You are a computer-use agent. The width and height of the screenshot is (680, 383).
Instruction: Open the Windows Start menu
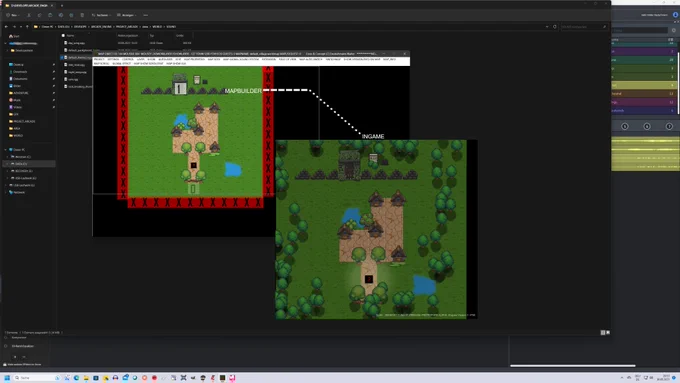(7, 378)
